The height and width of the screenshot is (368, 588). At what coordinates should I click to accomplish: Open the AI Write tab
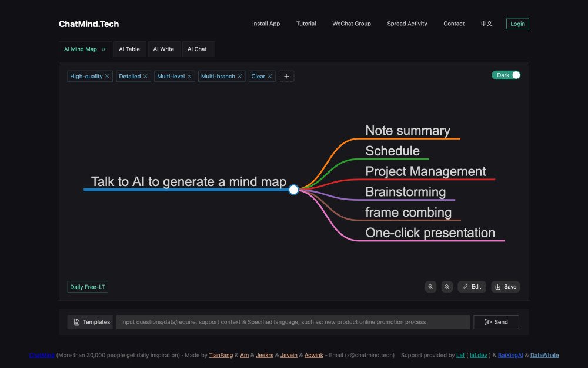click(163, 49)
